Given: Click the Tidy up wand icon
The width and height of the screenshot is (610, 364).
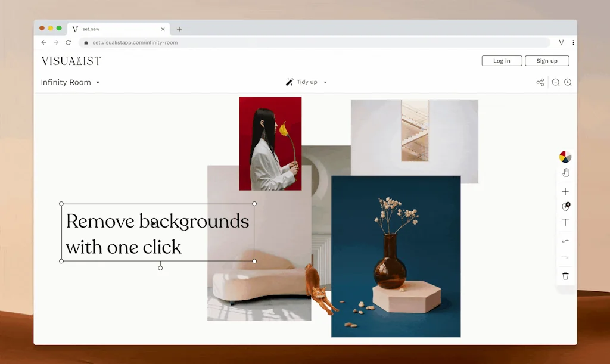Looking at the screenshot, I should click(x=290, y=82).
